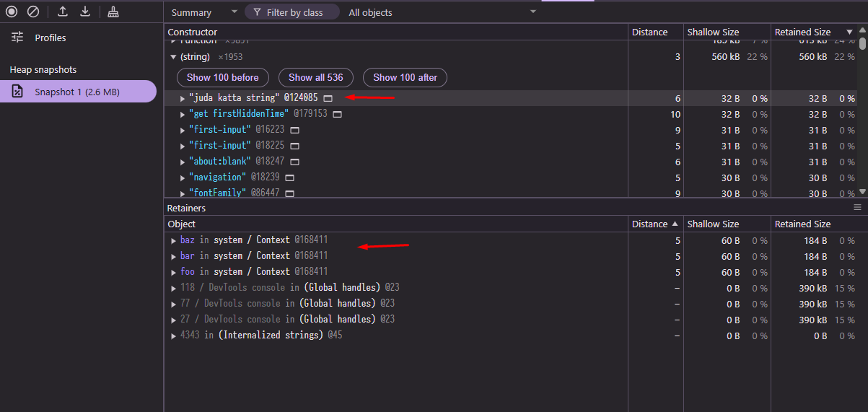868x412 pixels.
Task: Collapse the (string) constructor group
Action: tap(172, 57)
